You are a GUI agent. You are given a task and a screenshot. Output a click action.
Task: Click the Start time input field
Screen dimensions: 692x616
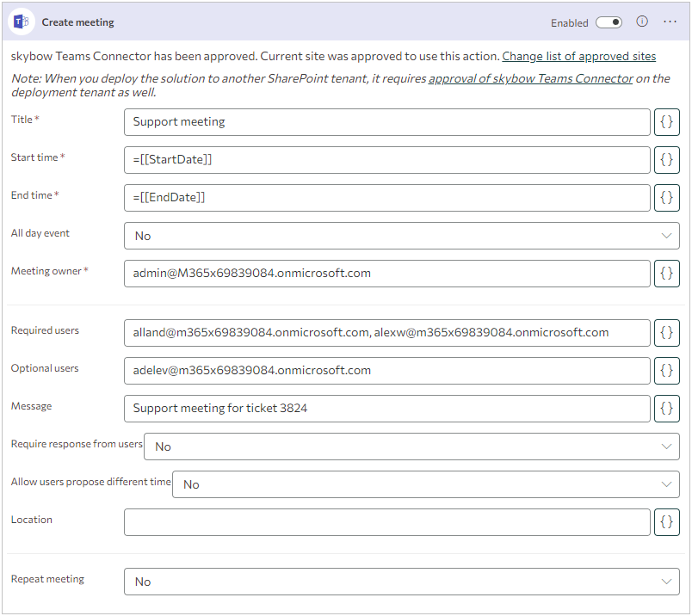pyautogui.click(x=386, y=160)
